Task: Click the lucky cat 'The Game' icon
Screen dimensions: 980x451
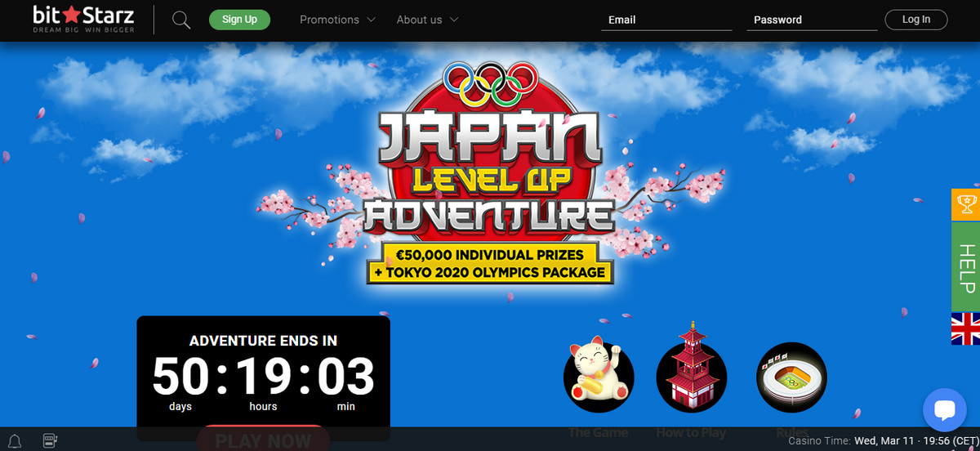Action: [599, 377]
